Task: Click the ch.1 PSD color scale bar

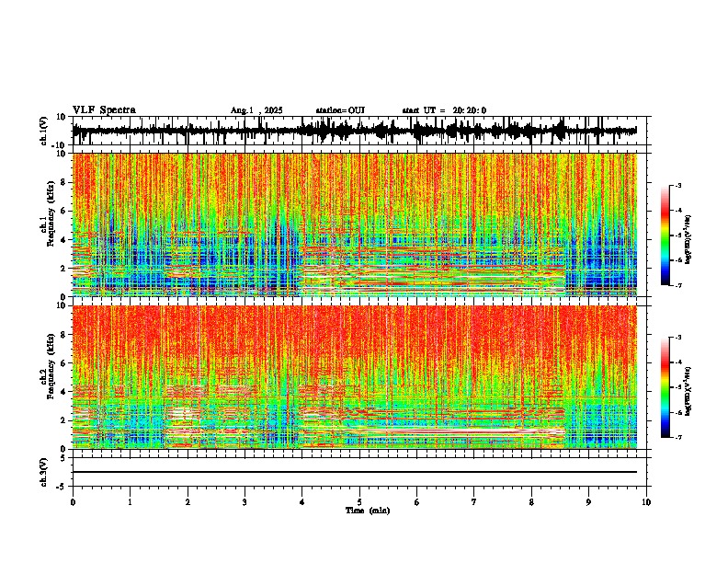Action: click(x=665, y=236)
